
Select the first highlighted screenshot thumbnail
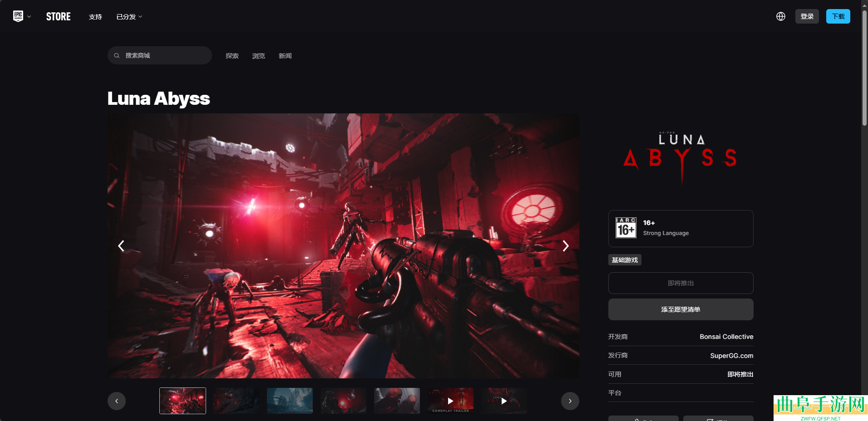pyautogui.click(x=182, y=401)
